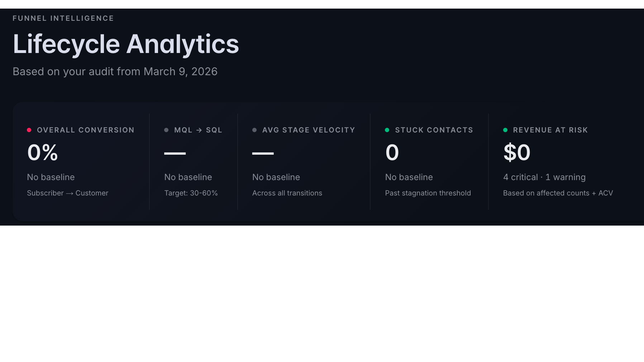Click the arrow in the MQL → SQL label
644x362 pixels.
coord(199,130)
